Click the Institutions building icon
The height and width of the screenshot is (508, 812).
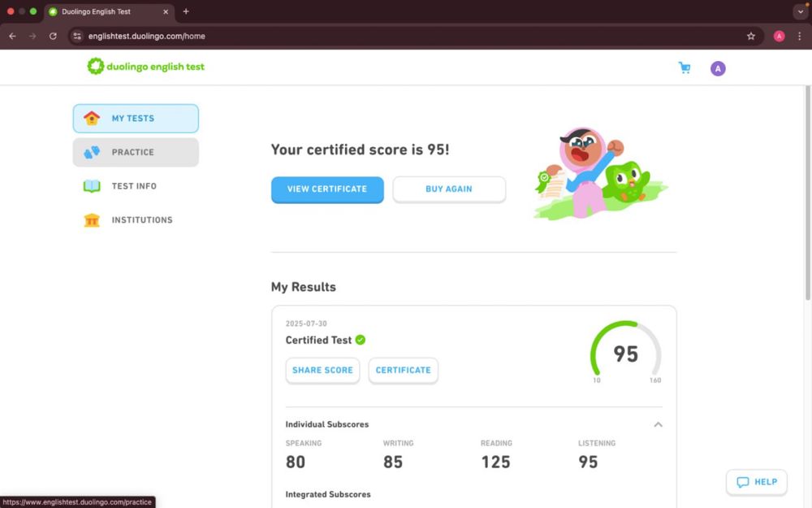[x=92, y=220]
